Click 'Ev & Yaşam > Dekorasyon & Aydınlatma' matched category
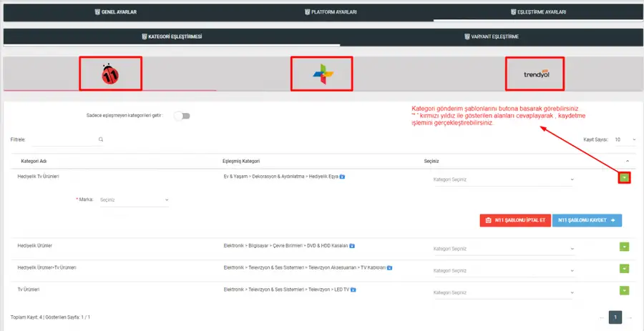This screenshot has width=644, height=331. point(281,177)
